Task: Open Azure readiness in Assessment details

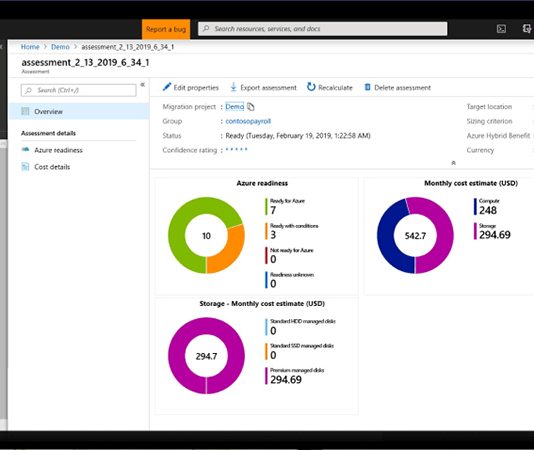Action: click(x=58, y=150)
